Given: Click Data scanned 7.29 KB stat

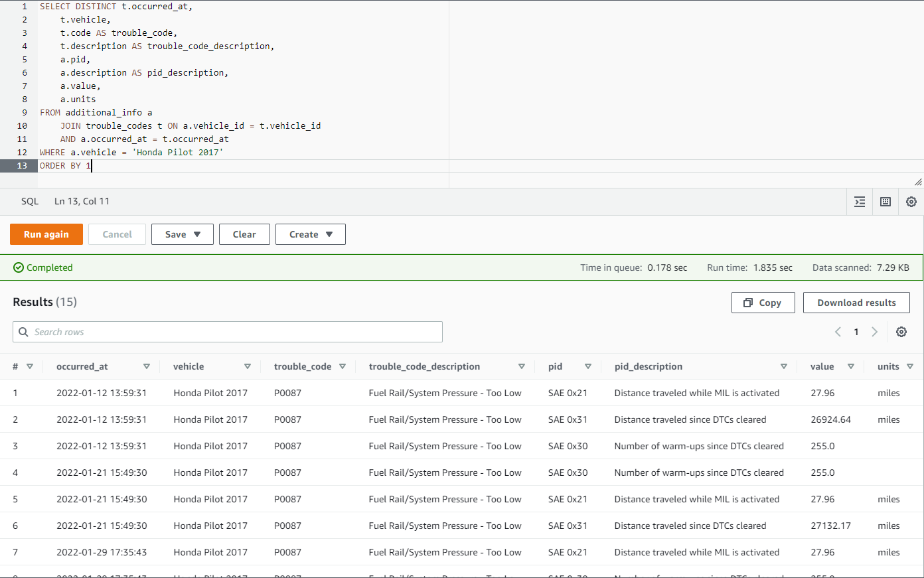Looking at the screenshot, I should pyautogui.click(x=861, y=267).
